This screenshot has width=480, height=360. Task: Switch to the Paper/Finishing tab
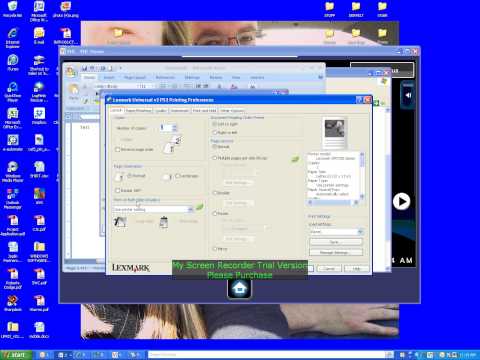[139, 110]
